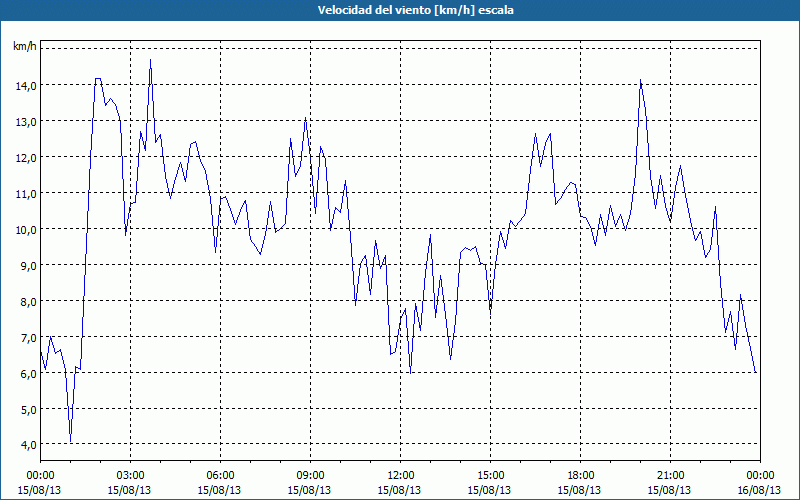Click the wind speed peak at 20:00
This screenshot has height=500, width=800.
640,80
